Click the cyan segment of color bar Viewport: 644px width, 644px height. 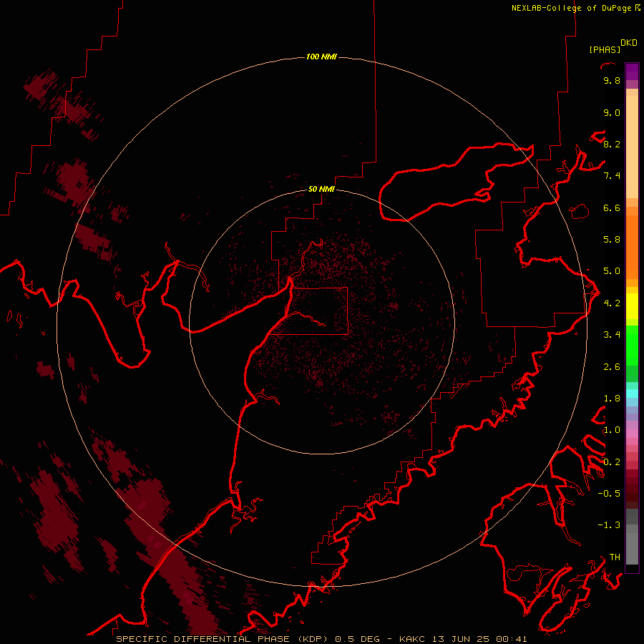pyautogui.click(x=632, y=394)
